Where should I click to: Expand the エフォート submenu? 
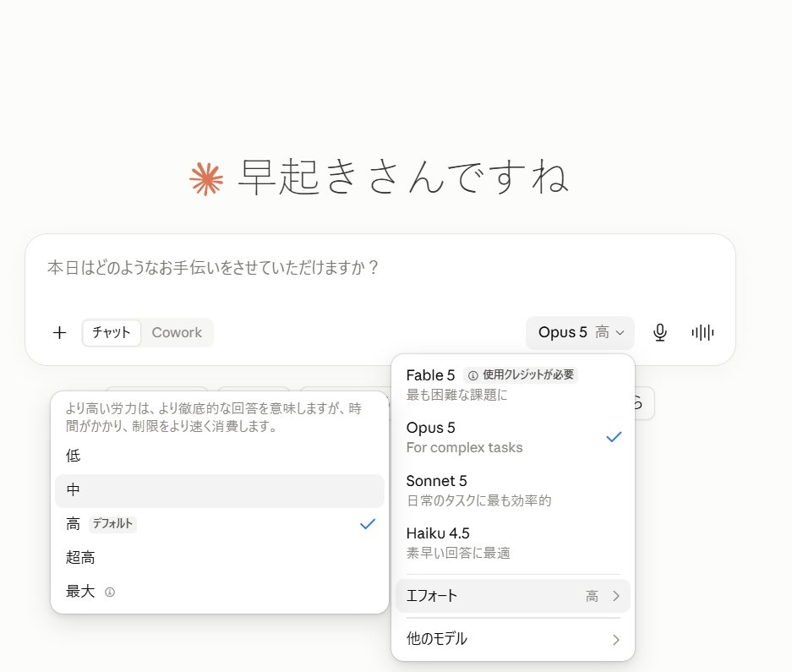click(x=513, y=596)
